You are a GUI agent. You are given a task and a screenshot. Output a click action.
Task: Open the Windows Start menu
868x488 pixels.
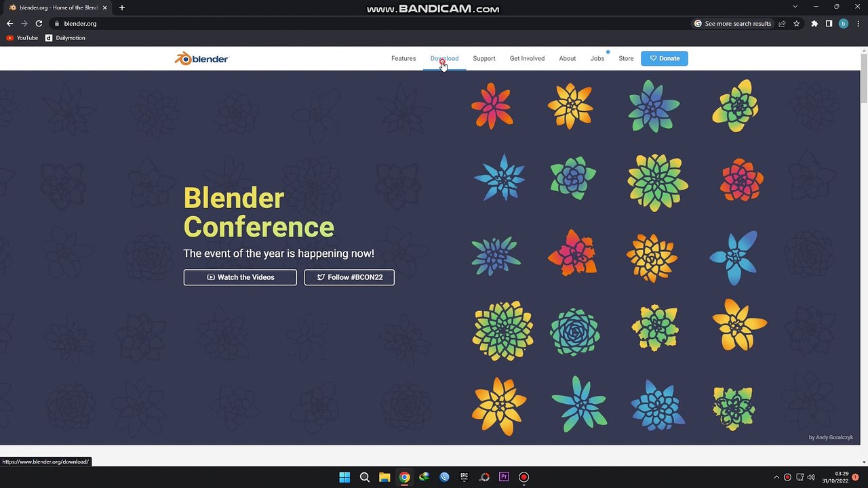coord(344,477)
